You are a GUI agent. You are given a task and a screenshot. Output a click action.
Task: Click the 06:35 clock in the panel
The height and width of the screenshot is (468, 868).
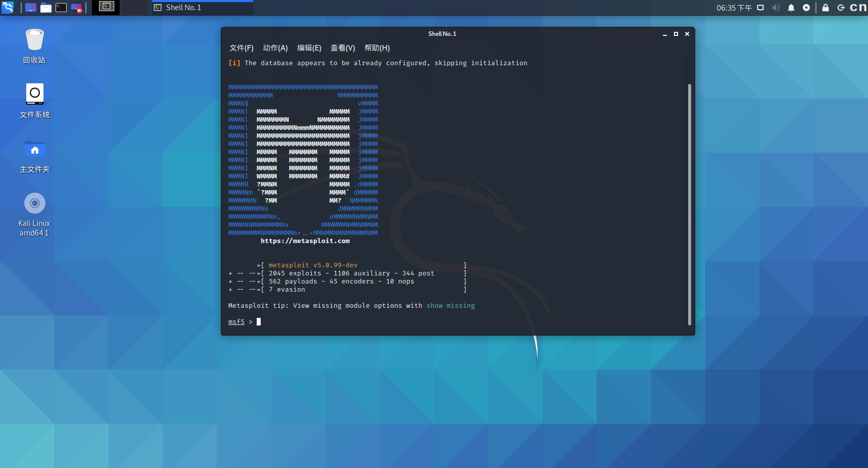pyautogui.click(x=734, y=8)
